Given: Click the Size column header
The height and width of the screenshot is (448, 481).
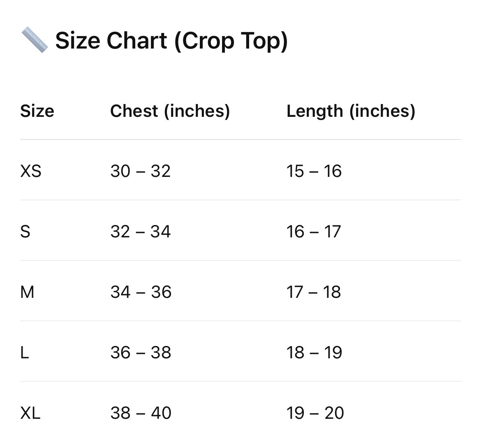Looking at the screenshot, I should coord(37,111).
